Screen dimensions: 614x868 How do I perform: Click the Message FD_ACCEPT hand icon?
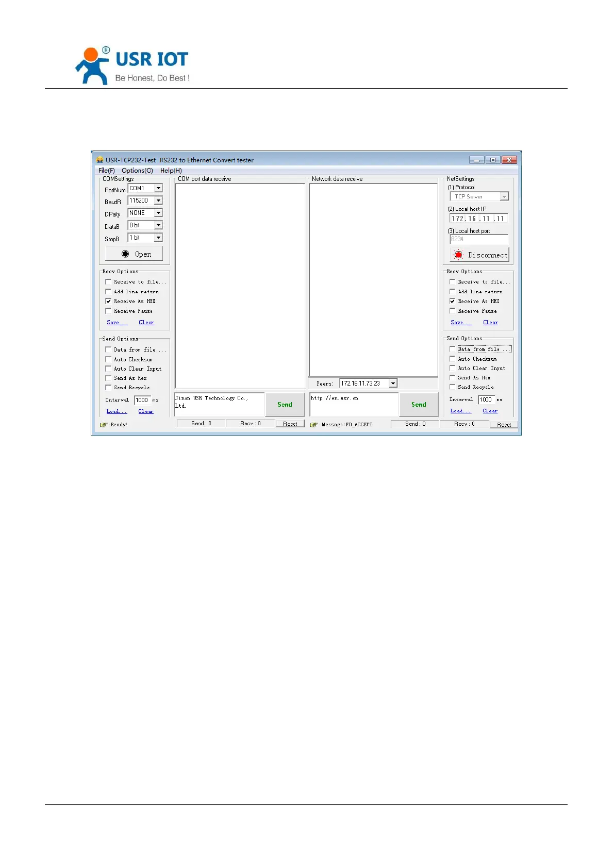313,425
